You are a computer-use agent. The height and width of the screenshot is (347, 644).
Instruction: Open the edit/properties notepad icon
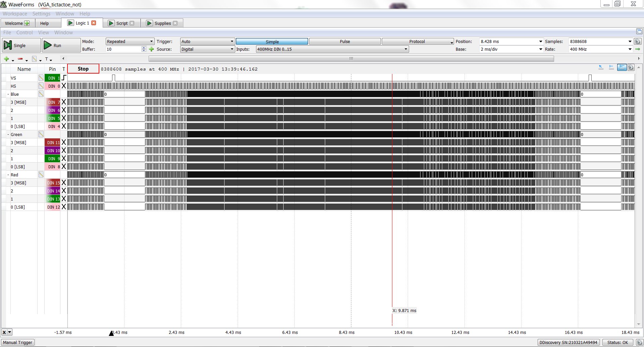point(34,59)
